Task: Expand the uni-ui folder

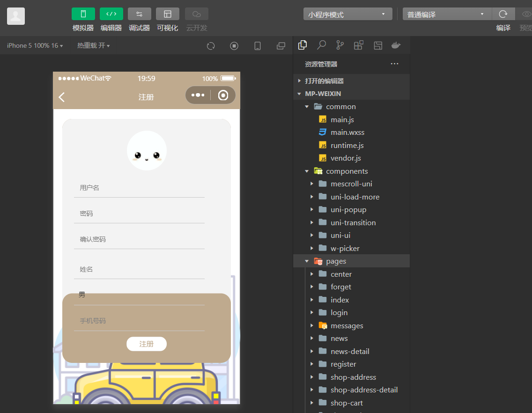Action: click(x=352, y=236)
